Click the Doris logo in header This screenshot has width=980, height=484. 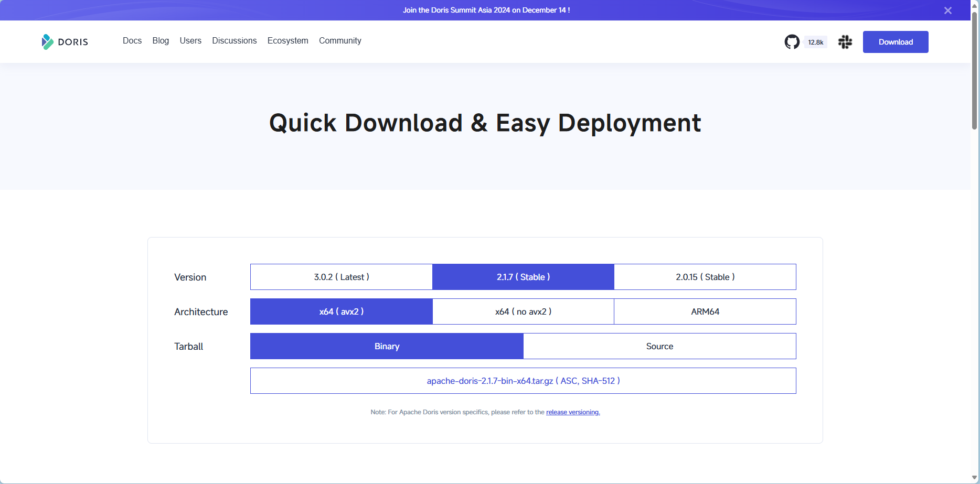(65, 42)
